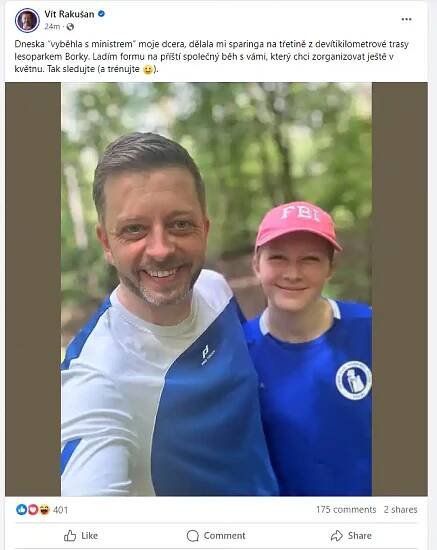Viewport: 437px width, 550px height.
Task: Open the Share options
Action: [351, 536]
